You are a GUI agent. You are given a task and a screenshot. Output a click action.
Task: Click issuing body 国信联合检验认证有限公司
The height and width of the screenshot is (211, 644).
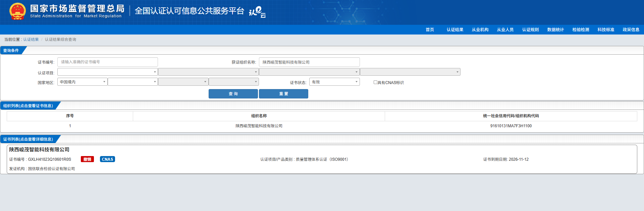[51, 169]
